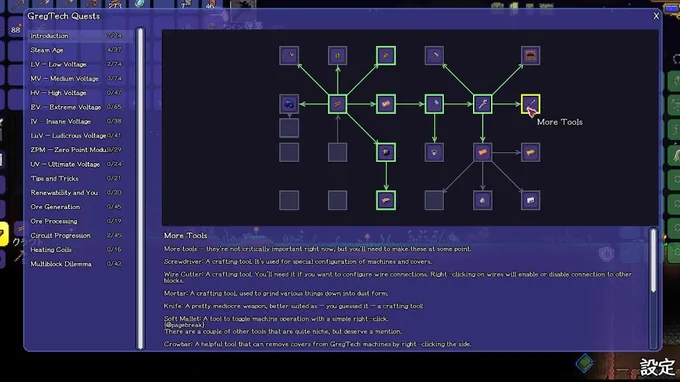Select the small yellow item quest node
This screenshot has width=680, height=382.
coord(337,56)
